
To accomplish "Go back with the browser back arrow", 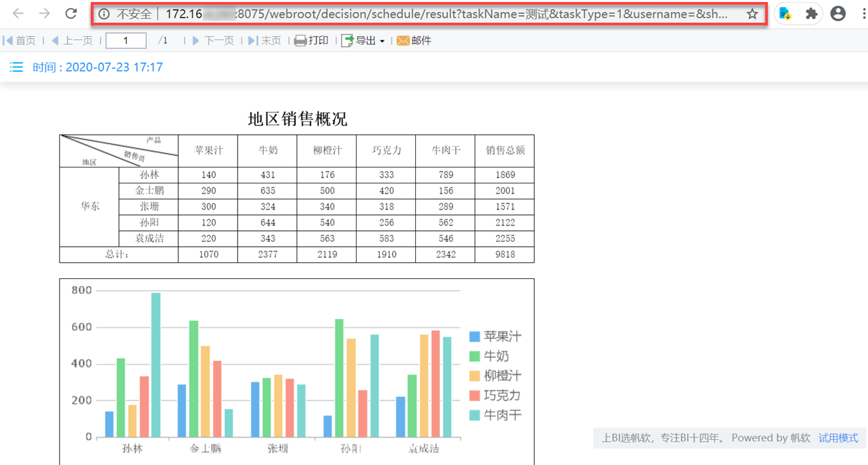I will point(19,13).
